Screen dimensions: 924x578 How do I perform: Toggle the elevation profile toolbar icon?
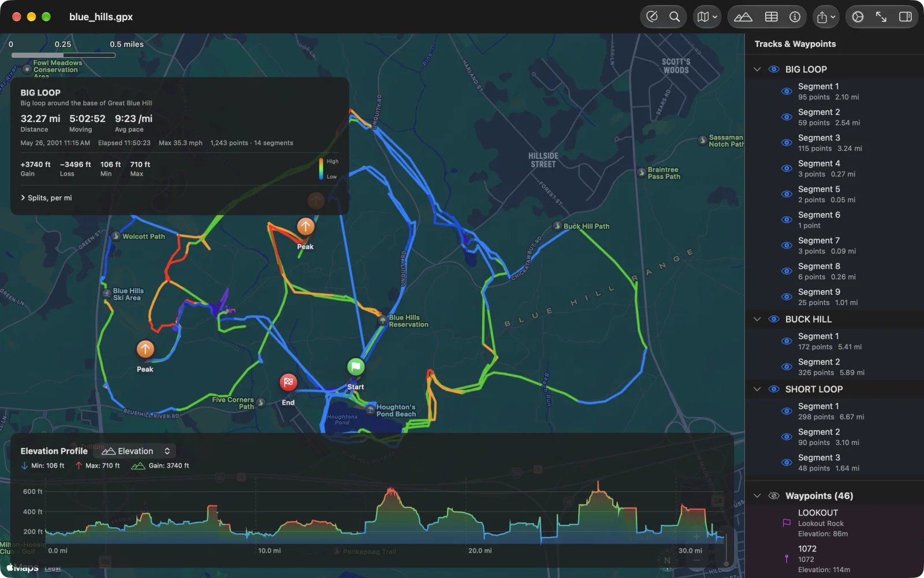[743, 17]
